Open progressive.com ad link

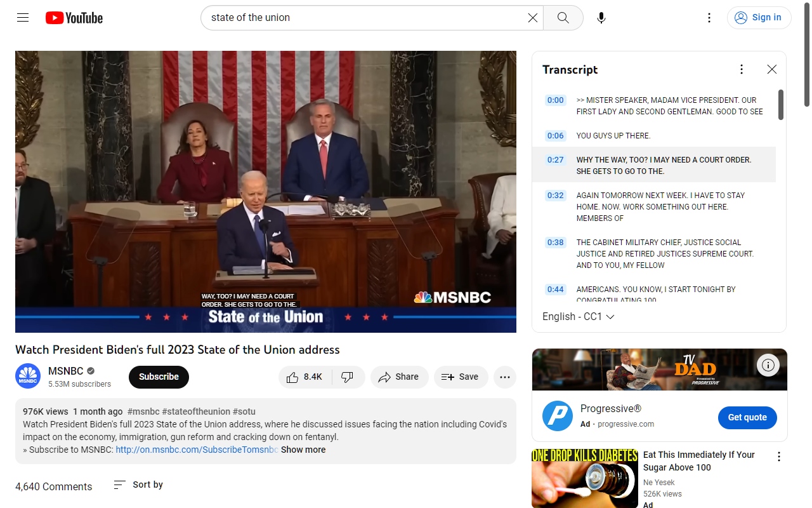(625, 424)
